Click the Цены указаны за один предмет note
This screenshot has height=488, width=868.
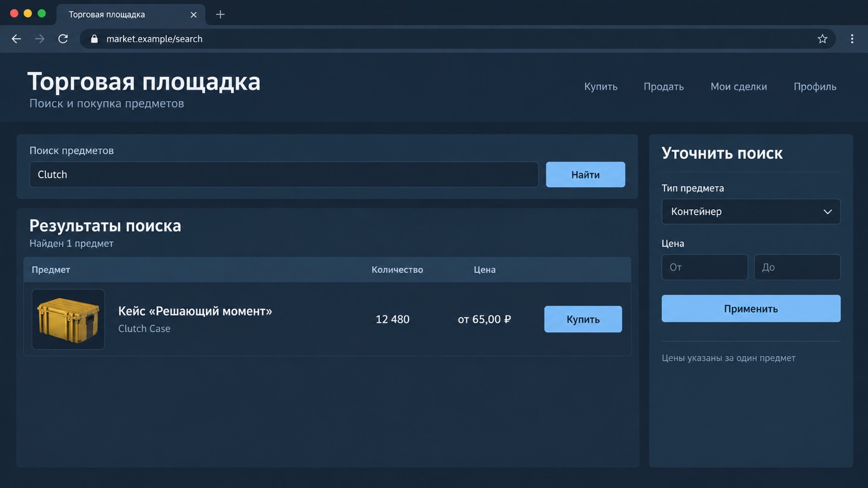pos(729,358)
